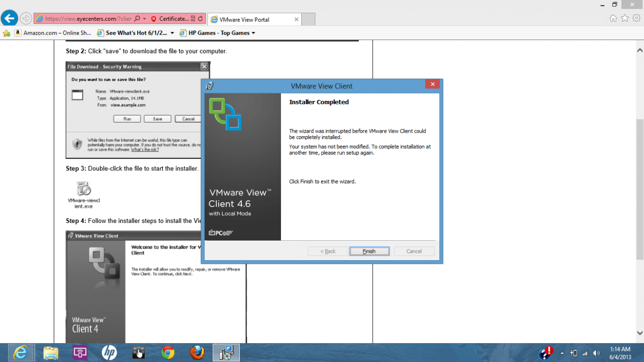Image resolution: width=644 pixels, height=362 pixels.
Task: Click the Save button in page screenshot
Action: coord(157,119)
